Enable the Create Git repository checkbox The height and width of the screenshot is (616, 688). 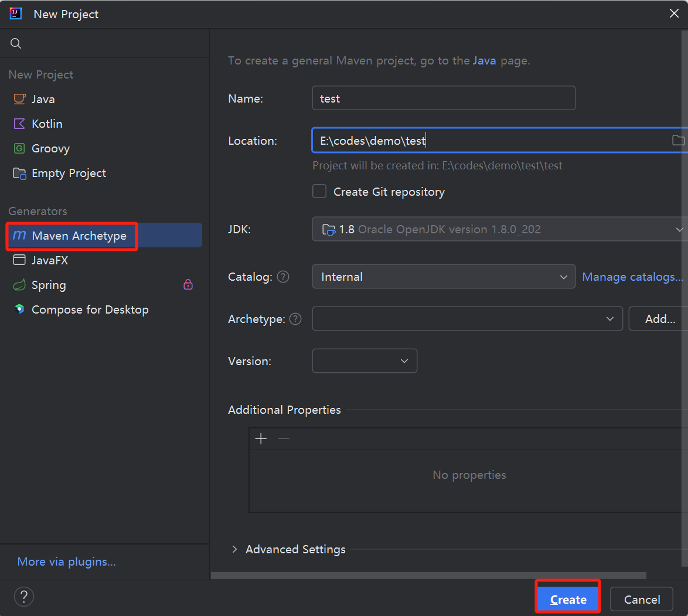pos(319,192)
